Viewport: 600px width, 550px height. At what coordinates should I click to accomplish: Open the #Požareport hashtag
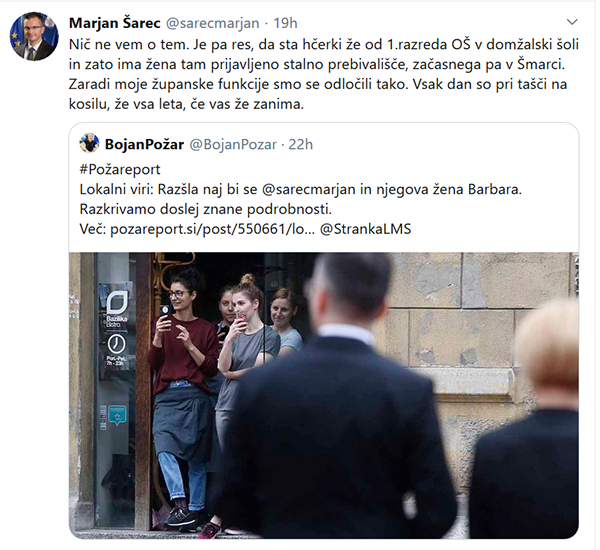[x=120, y=170]
